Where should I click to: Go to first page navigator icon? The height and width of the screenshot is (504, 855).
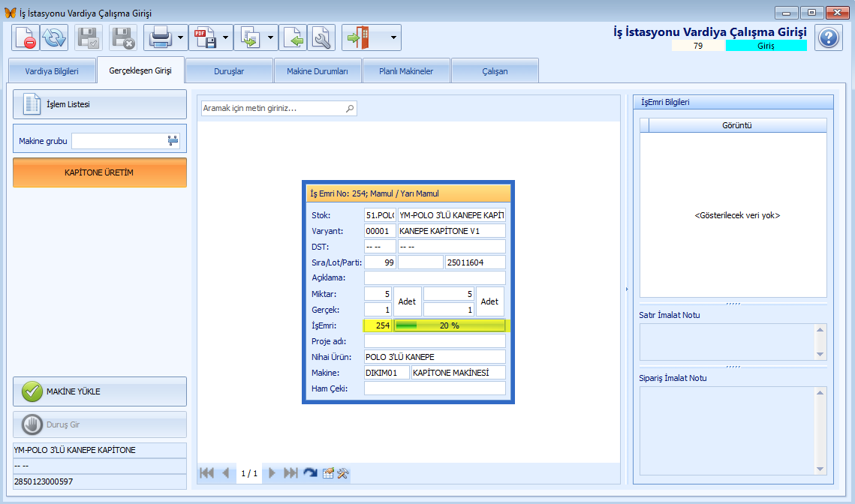click(206, 473)
